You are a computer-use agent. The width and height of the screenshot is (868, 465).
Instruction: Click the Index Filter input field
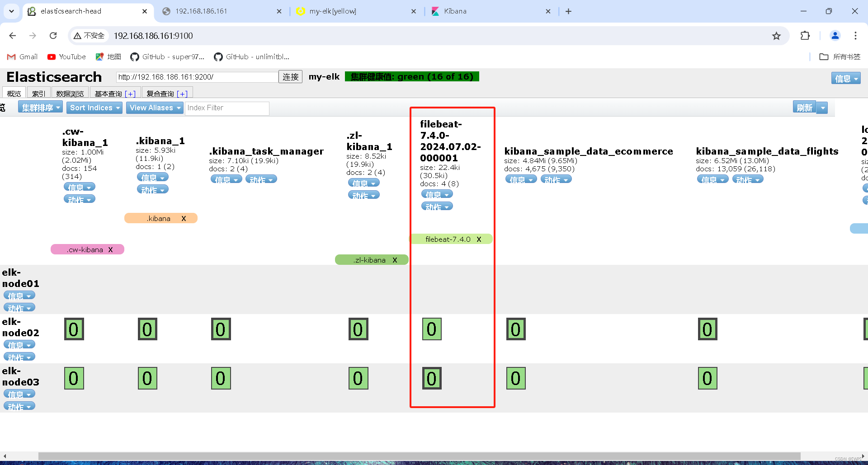pos(227,108)
